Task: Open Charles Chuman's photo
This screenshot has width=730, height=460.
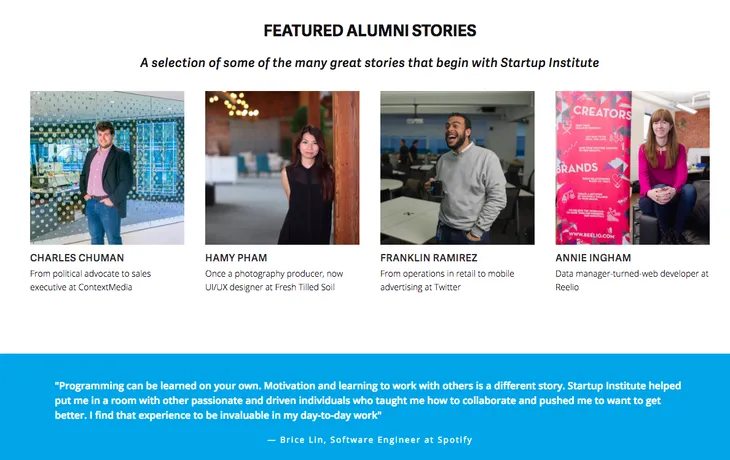Action: coord(107,168)
